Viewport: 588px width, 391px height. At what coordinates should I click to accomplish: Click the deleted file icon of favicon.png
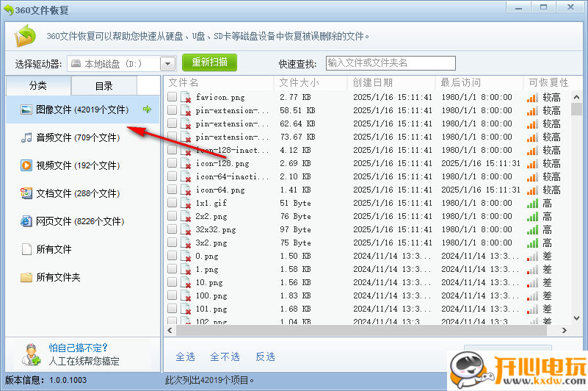pyautogui.click(x=186, y=97)
